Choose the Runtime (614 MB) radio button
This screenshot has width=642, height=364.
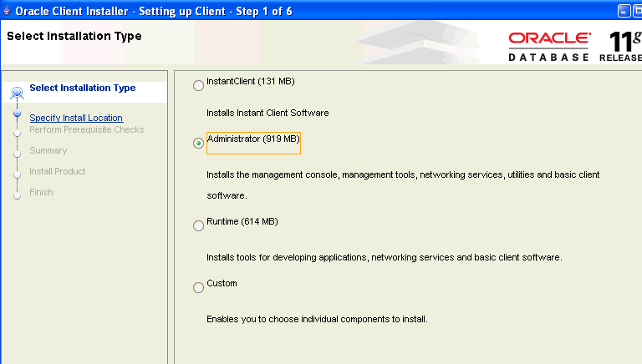(199, 225)
